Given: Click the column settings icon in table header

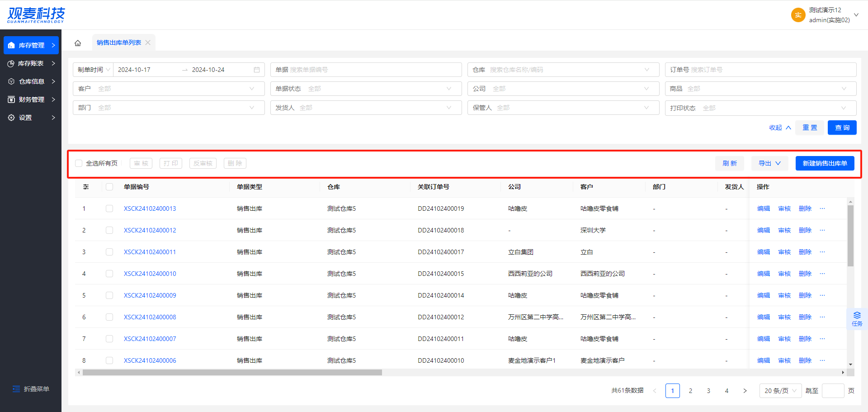Looking at the screenshot, I should (x=86, y=187).
